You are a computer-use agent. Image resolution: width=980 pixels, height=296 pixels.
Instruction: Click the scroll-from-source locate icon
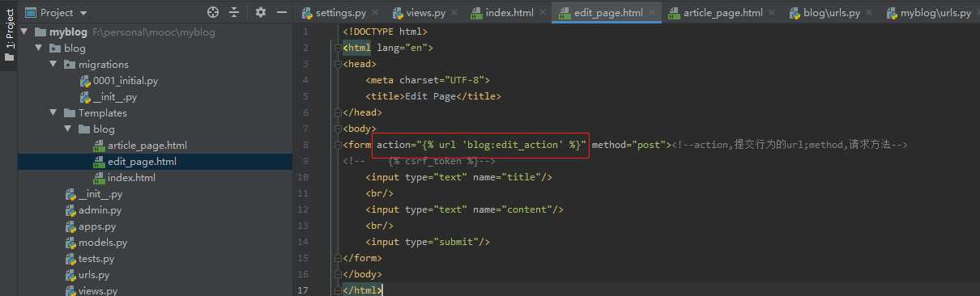pos(213,12)
